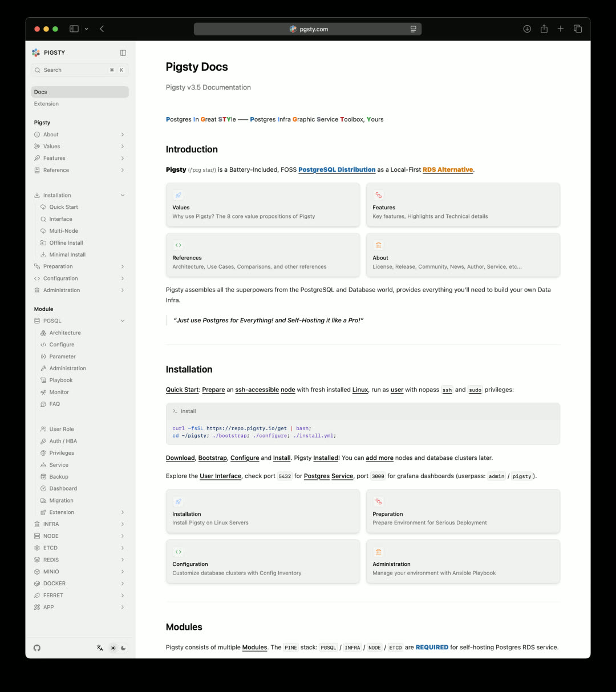
Task: Expand the INFRA module chevron
Action: pyautogui.click(x=123, y=524)
